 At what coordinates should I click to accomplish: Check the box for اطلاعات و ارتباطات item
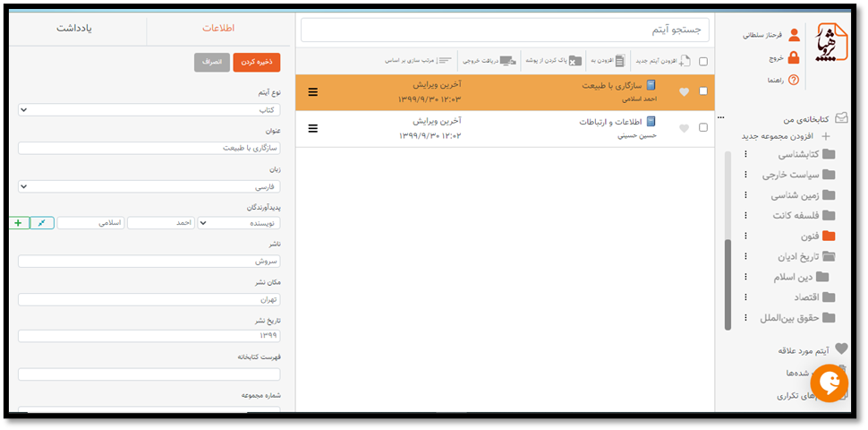pos(703,127)
